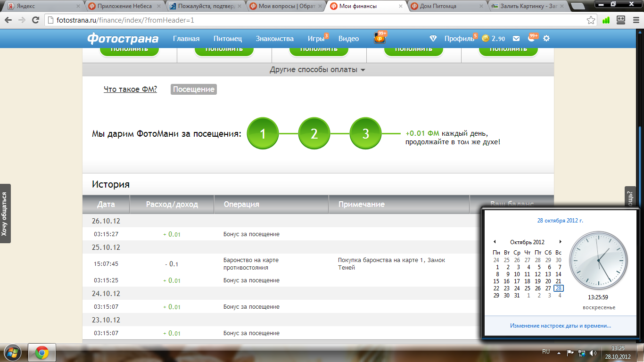
Task: Open the Что такое ФМ? link
Action: click(131, 89)
